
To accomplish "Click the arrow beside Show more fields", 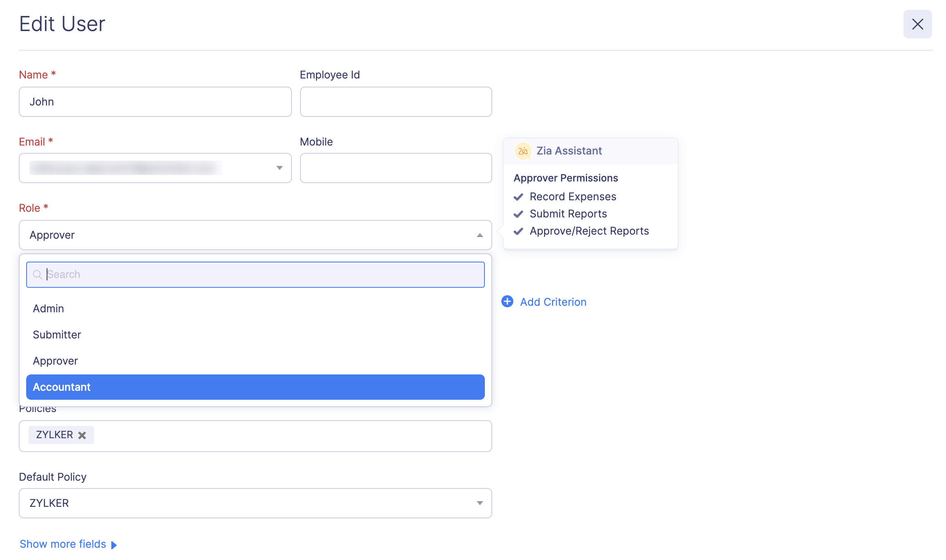I will point(114,544).
